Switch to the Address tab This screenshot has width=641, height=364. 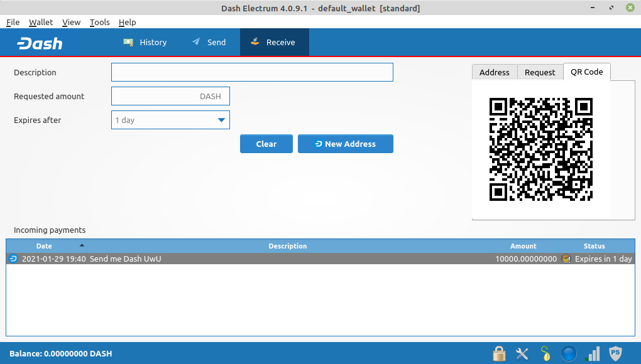click(x=495, y=72)
